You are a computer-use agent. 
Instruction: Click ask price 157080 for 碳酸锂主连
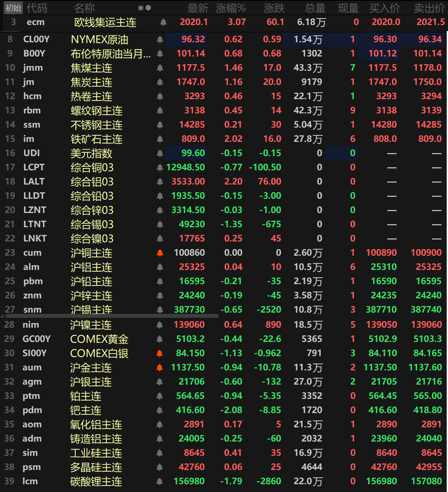tap(426, 481)
